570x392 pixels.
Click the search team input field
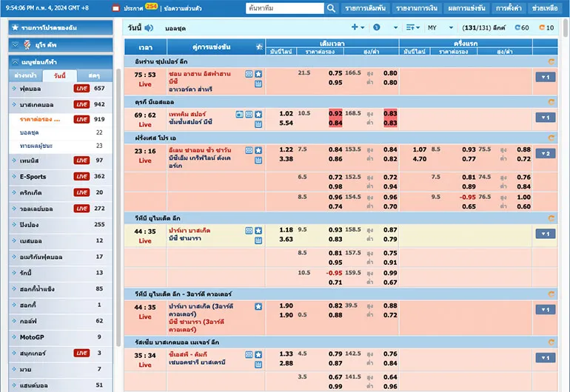(285, 8)
